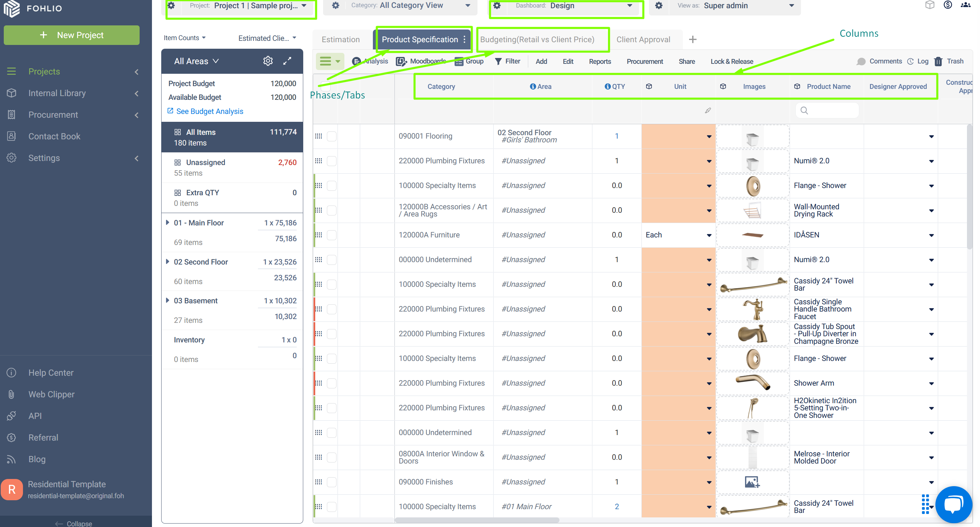Open the Comments panel

pyautogui.click(x=879, y=61)
